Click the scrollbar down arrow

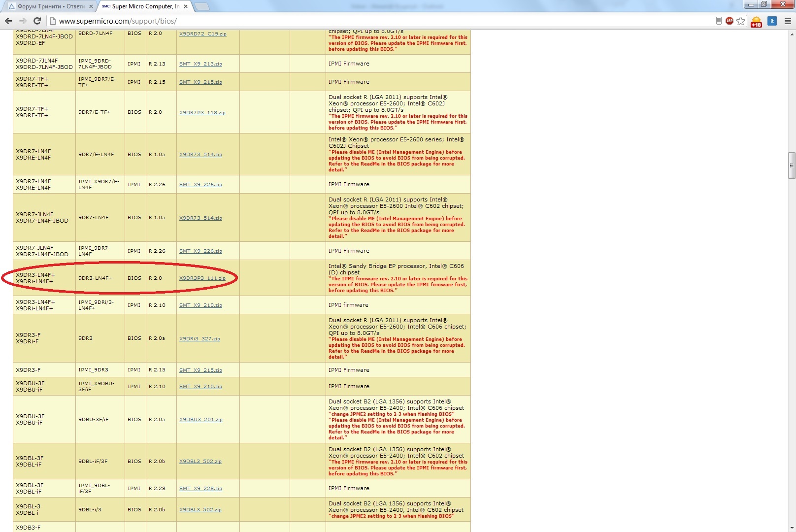(x=792, y=528)
